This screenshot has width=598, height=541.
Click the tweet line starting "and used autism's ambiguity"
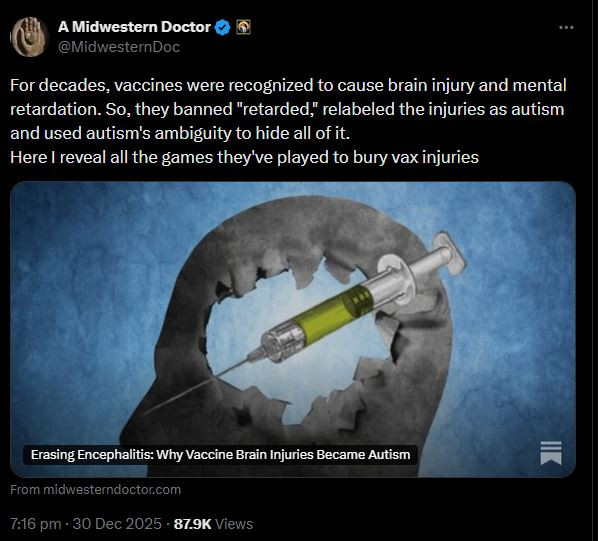tap(180, 133)
